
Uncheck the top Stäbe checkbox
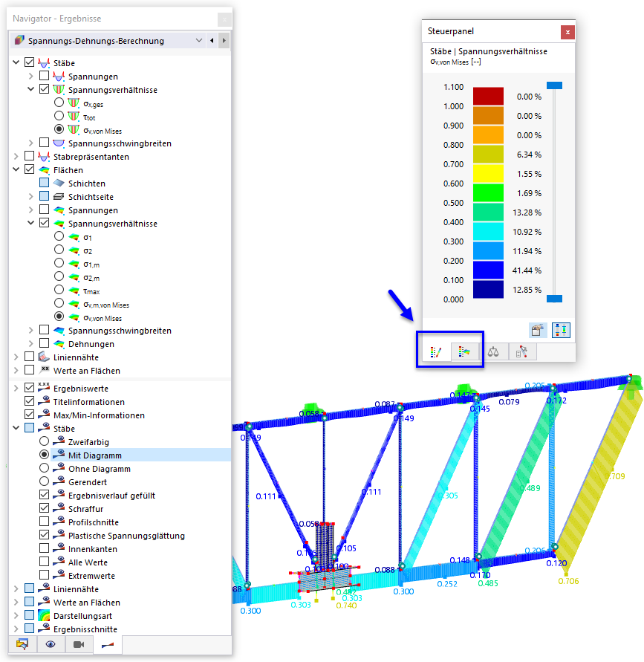(29, 62)
